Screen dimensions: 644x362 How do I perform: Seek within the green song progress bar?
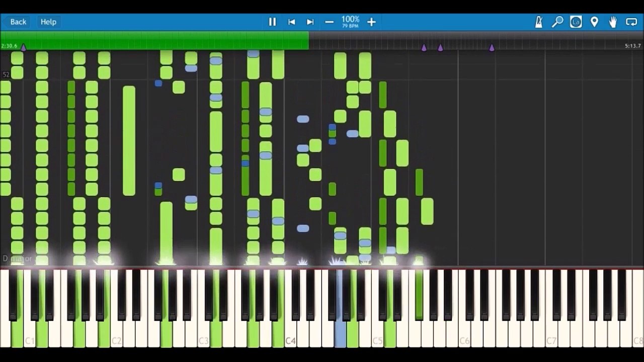pos(154,40)
